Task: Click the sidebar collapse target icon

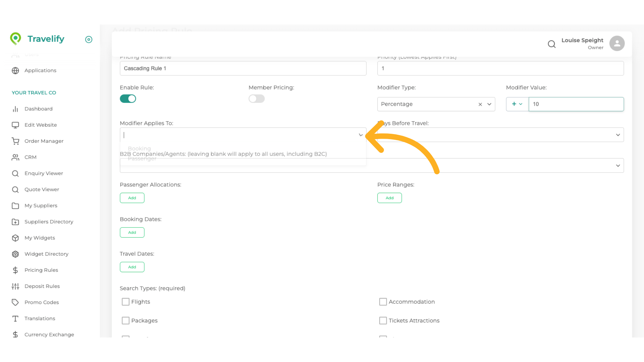Action: (89, 40)
